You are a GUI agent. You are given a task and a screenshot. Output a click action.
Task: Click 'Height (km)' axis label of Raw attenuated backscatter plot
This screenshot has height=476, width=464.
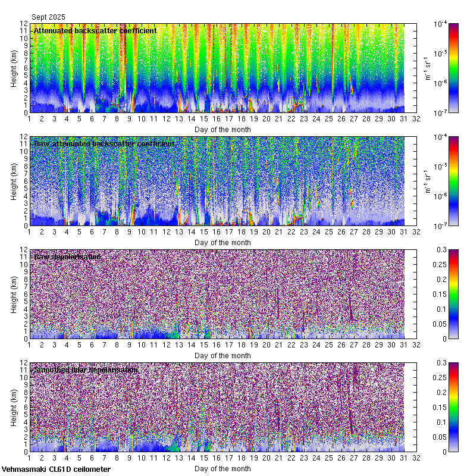pyautogui.click(x=14, y=181)
